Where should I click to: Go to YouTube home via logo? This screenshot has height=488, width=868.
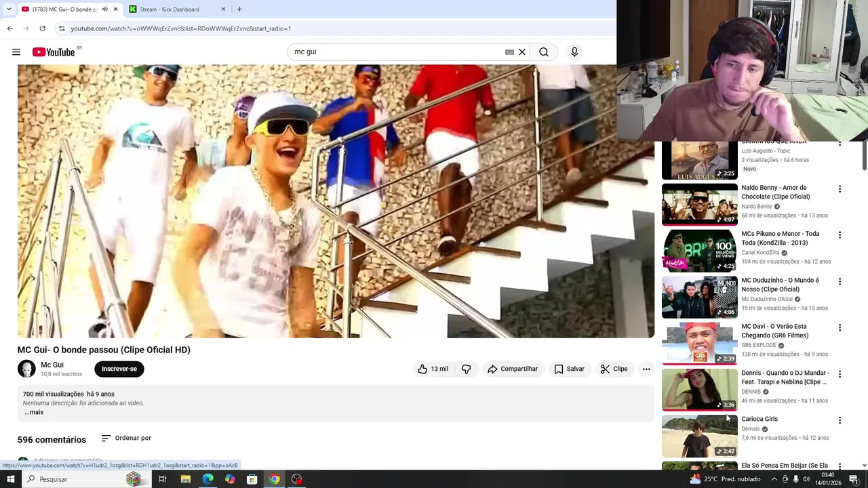pos(54,52)
